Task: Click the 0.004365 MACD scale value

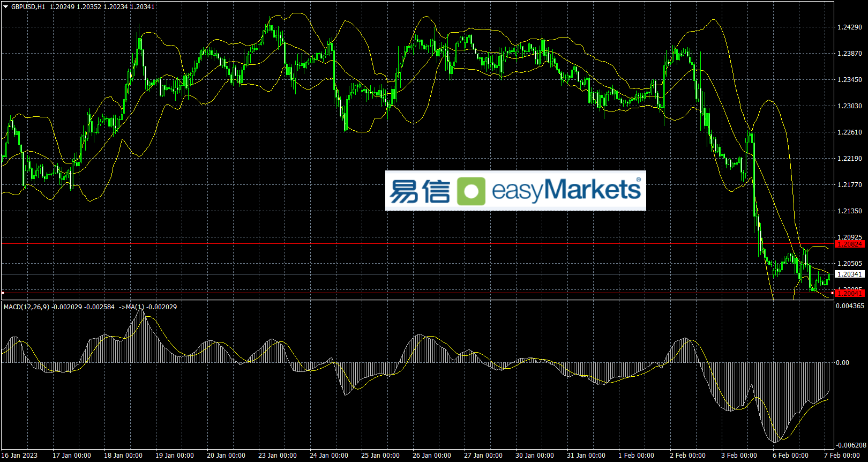Action: pyautogui.click(x=850, y=306)
